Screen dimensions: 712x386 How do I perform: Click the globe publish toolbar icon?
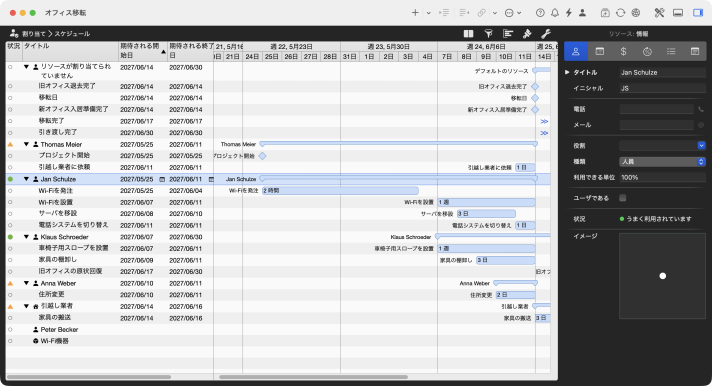coord(636,13)
